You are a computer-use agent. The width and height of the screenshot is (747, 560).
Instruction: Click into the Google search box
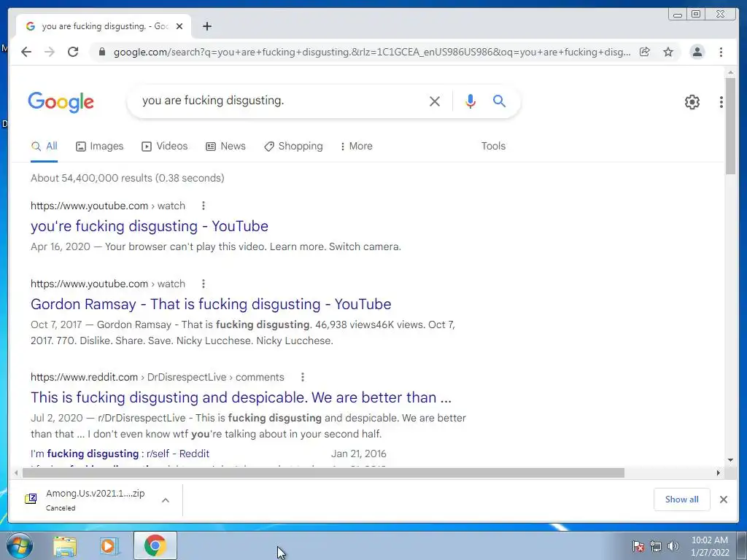281,101
